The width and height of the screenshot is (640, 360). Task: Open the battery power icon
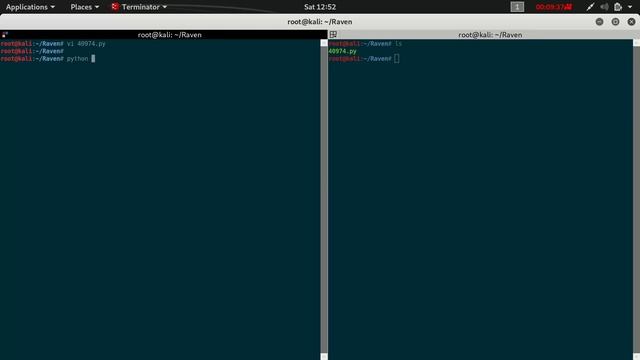pyautogui.click(x=618, y=7)
